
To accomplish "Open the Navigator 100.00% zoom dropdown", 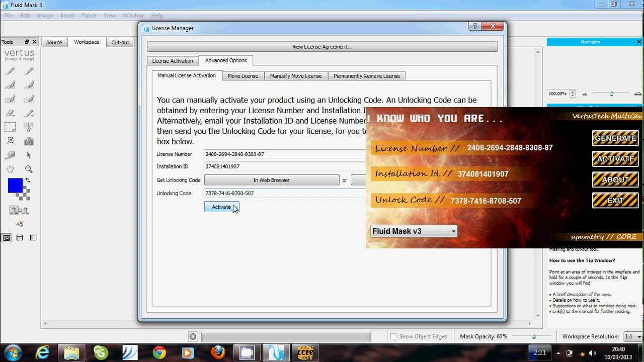I will pyautogui.click(x=561, y=94).
